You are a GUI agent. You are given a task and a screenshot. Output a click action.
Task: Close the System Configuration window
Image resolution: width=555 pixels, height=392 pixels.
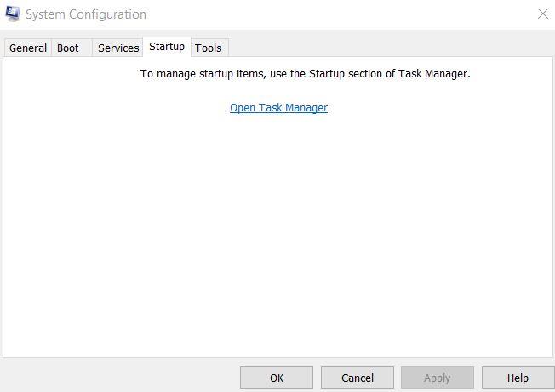pos(543,14)
